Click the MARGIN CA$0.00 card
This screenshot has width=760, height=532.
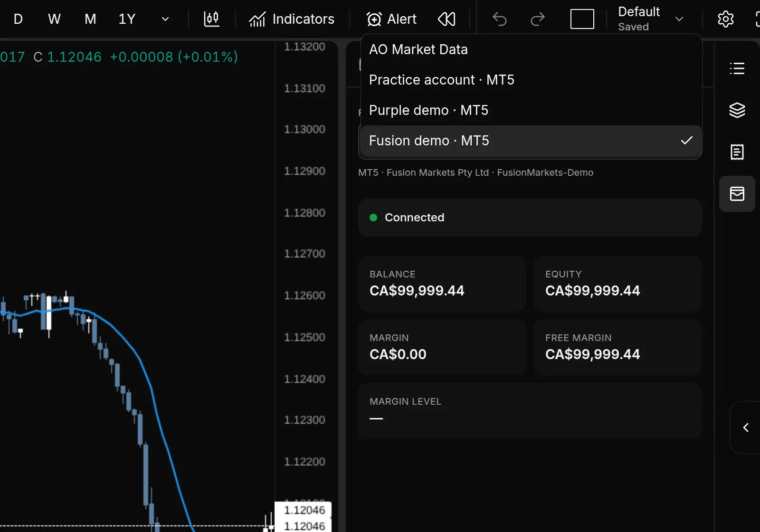coord(442,347)
